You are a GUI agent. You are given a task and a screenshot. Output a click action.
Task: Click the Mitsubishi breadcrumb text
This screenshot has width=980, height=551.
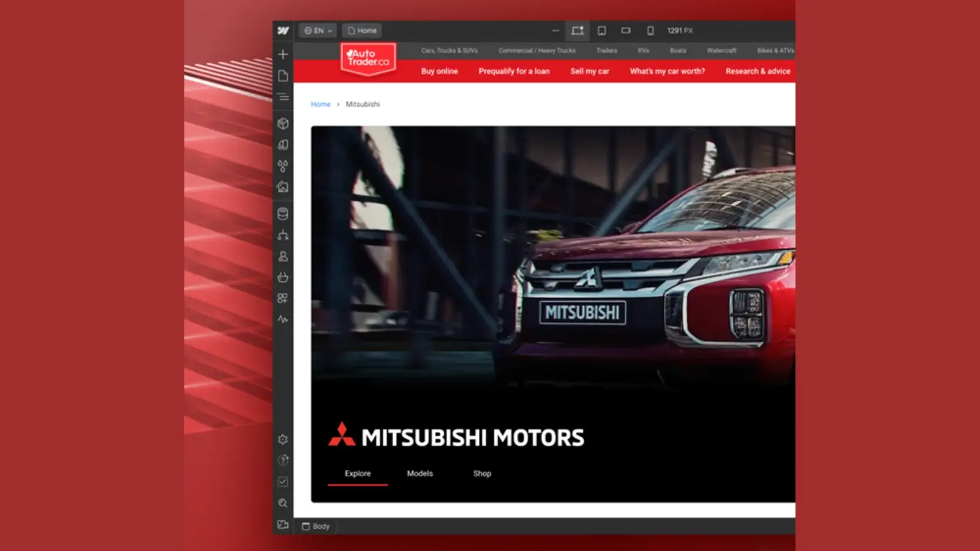(x=363, y=104)
